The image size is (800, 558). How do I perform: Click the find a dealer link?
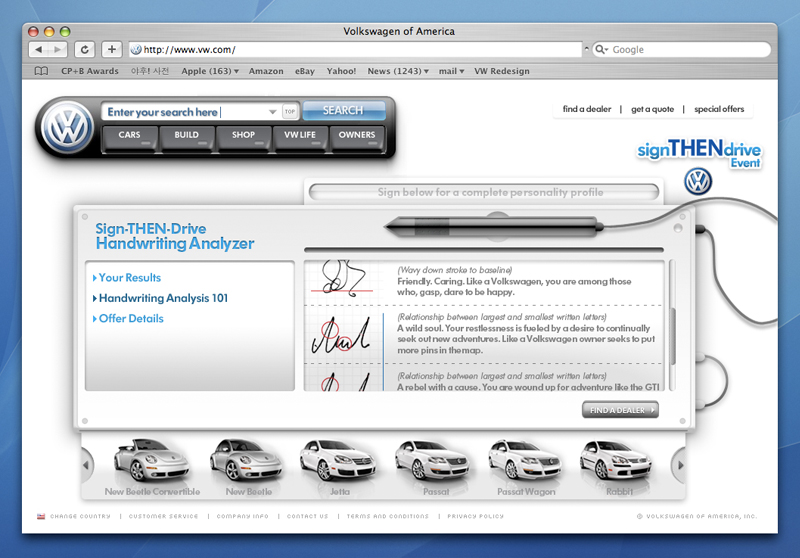click(587, 109)
